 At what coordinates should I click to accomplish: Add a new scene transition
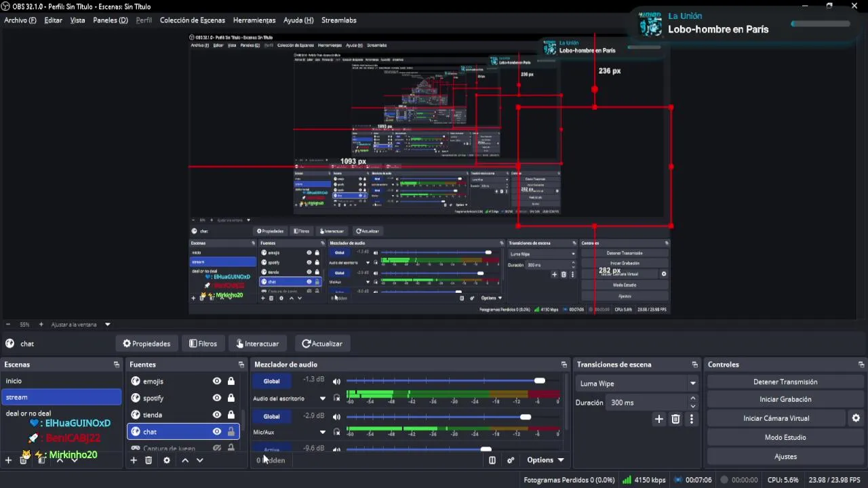pyautogui.click(x=658, y=420)
